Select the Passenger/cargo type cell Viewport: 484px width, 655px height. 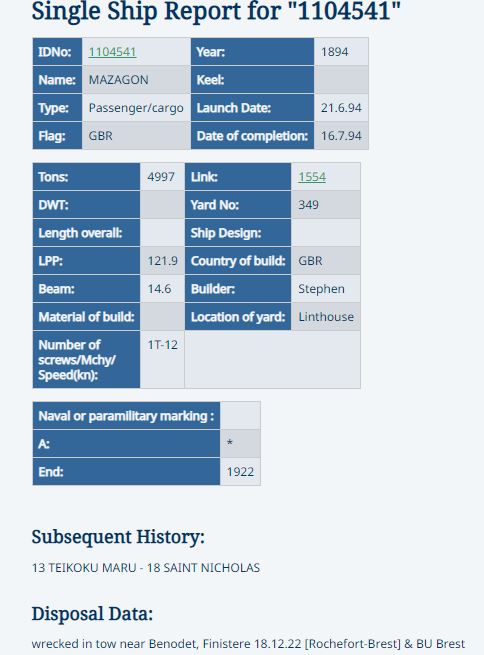point(136,108)
